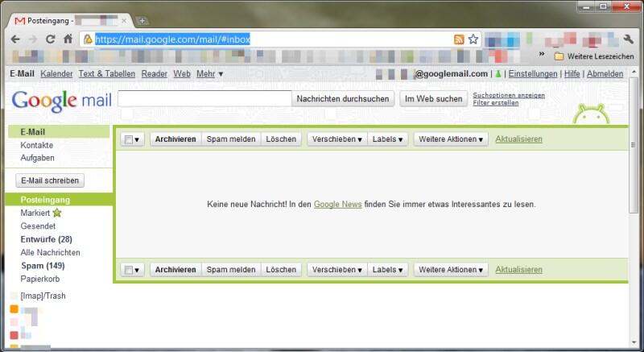Image resolution: width=644 pixels, height=352 pixels.
Task: Click the bottom Löschen button
Action: [x=281, y=270]
